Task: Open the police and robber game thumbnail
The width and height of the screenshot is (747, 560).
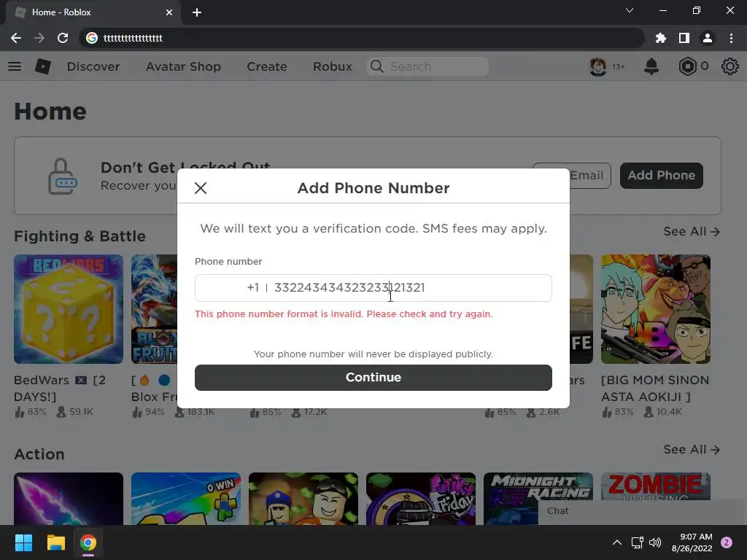Action: coord(303,499)
